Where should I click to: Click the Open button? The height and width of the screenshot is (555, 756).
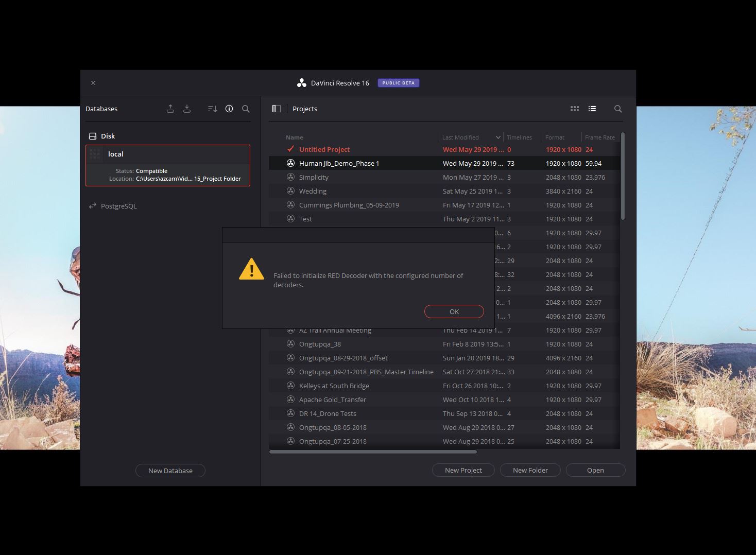click(595, 470)
